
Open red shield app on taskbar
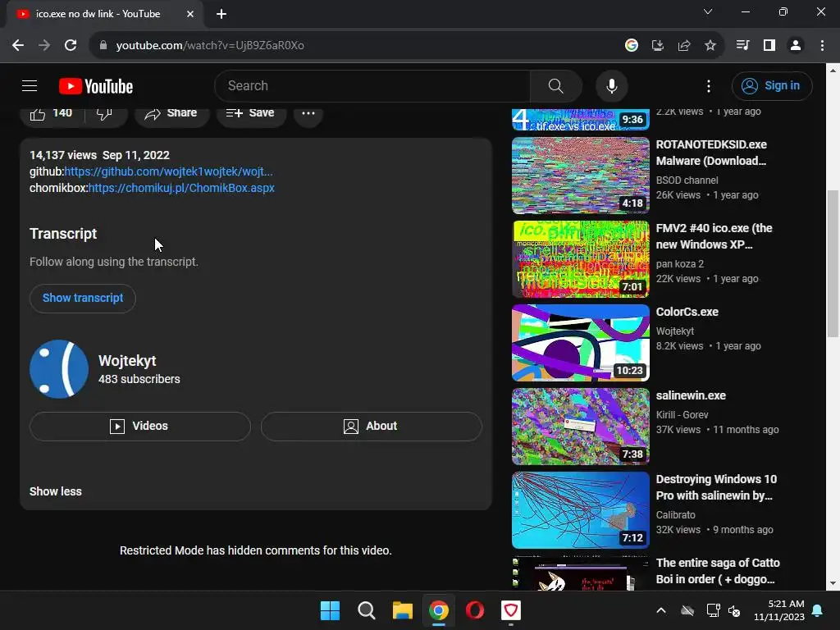(511, 610)
